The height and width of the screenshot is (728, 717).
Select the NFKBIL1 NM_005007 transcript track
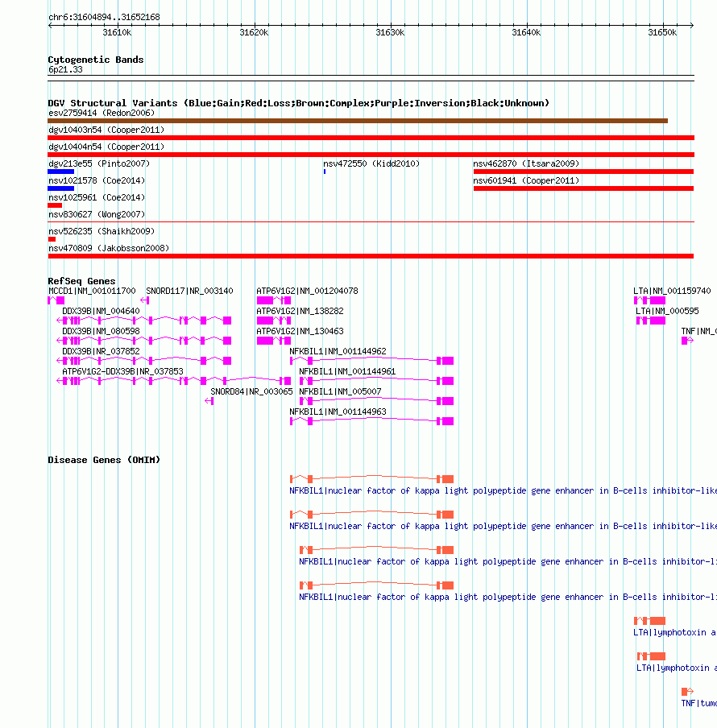[376, 401]
